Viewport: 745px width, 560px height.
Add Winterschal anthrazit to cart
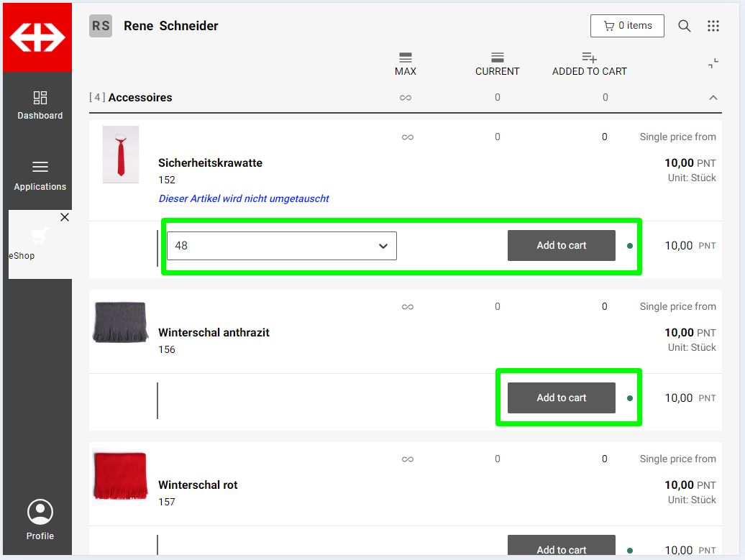pos(562,398)
